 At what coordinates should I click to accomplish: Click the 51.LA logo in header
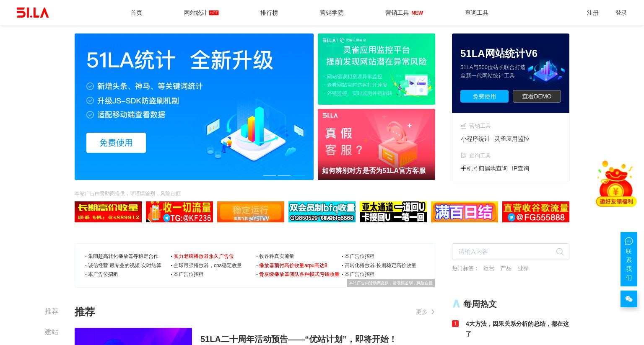(33, 13)
